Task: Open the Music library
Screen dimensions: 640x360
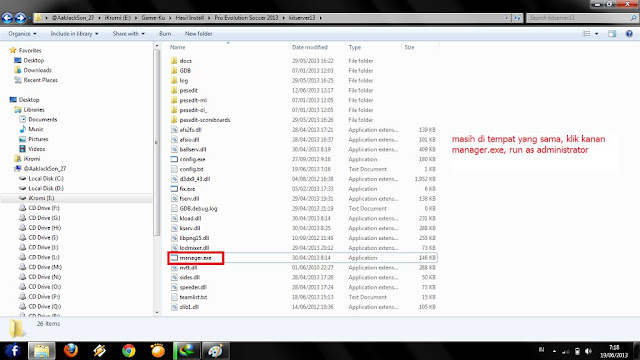Action: click(36, 129)
